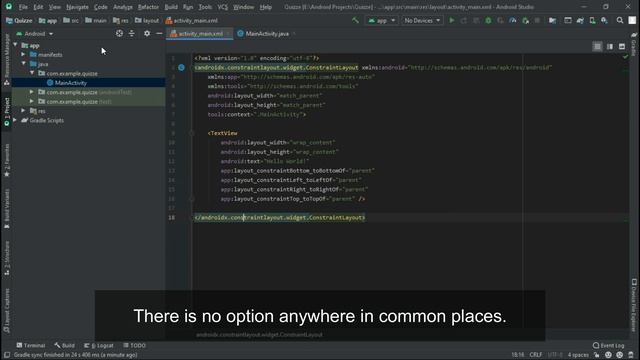
Task: Toggle the Layout Captures side panel
Action: [7, 311]
